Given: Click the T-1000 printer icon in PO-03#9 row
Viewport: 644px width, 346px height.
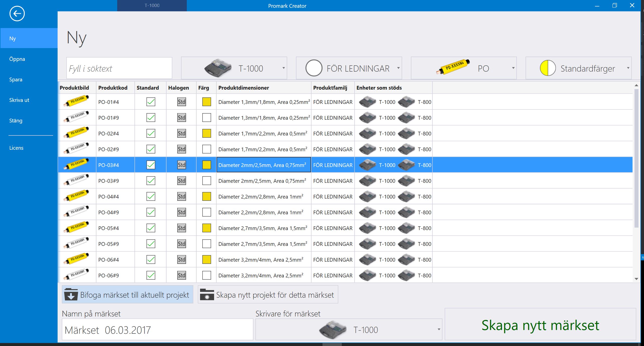Looking at the screenshot, I should click(367, 181).
